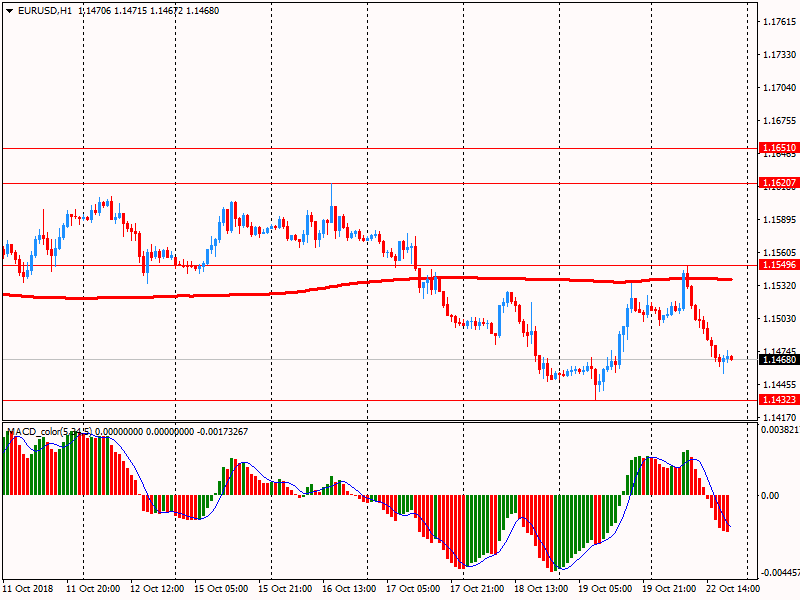Select the 12 Oct 12:00 time label
The width and height of the screenshot is (800, 600).
coord(158,590)
